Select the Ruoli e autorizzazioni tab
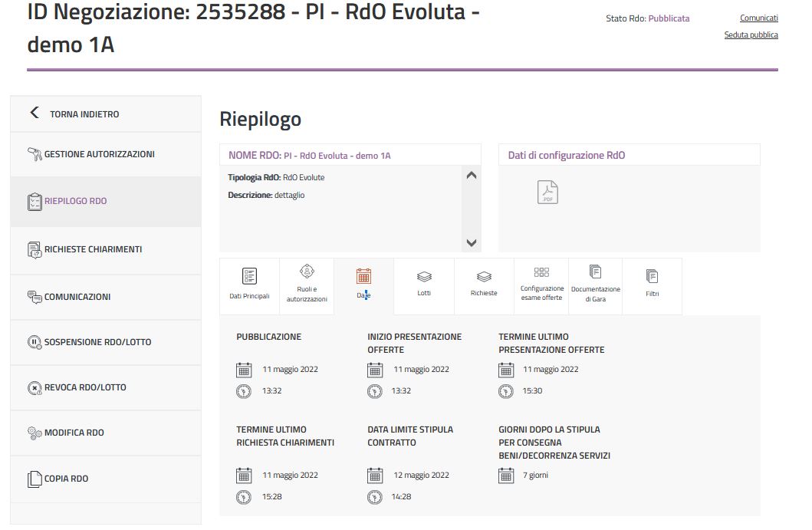Image resolution: width=812 pixels, height=530 pixels. pos(307,285)
